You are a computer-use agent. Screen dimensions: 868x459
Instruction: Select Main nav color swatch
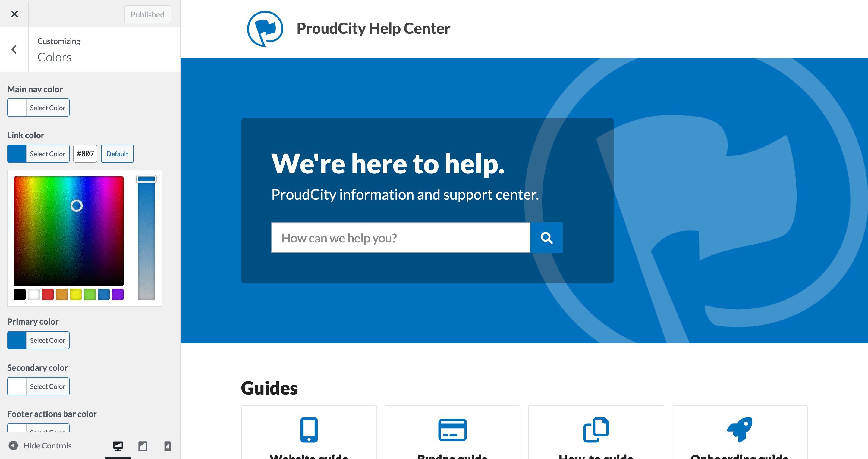17,107
